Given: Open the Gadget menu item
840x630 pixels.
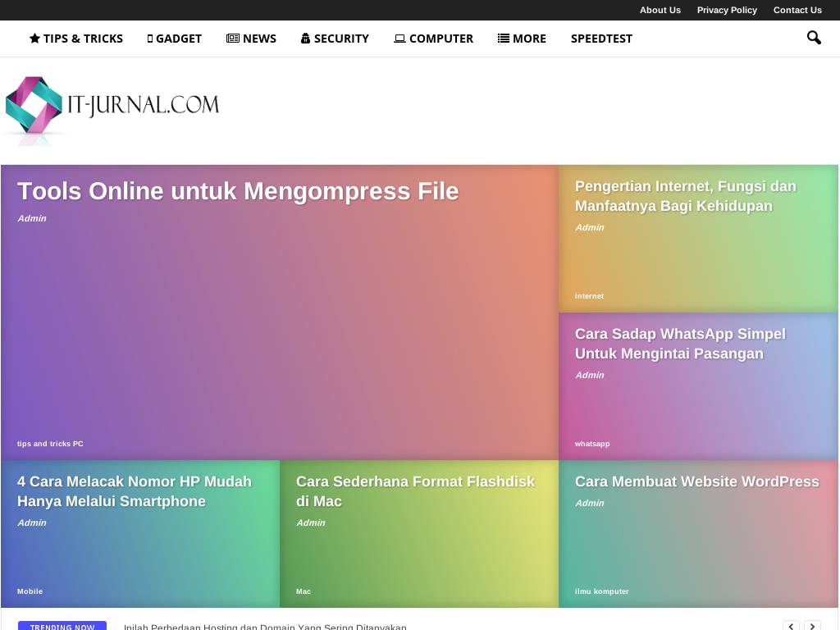Looking at the screenshot, I should click(174, 39).
